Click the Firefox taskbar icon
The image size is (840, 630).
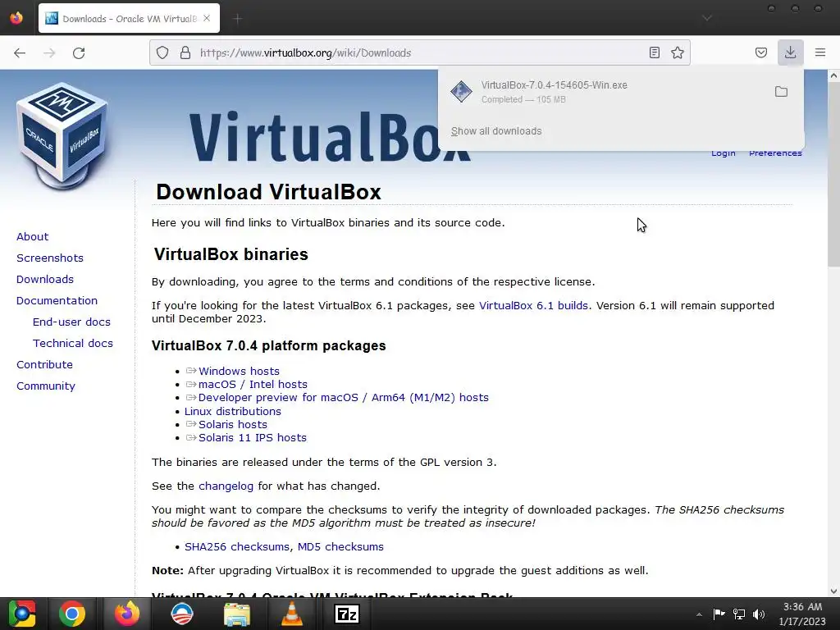click(127, 614)
